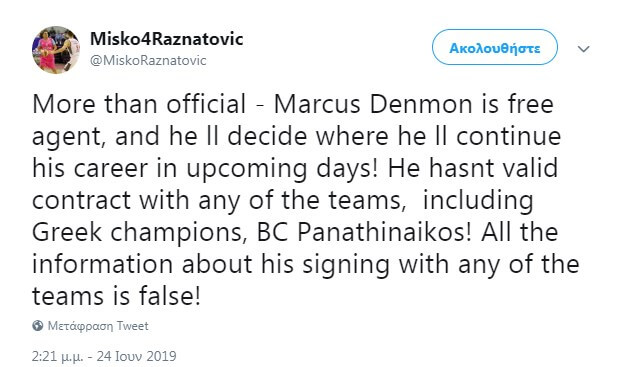Click the 24 Ιουν 2019 date
627x367 pixels.
pos(136,356)
